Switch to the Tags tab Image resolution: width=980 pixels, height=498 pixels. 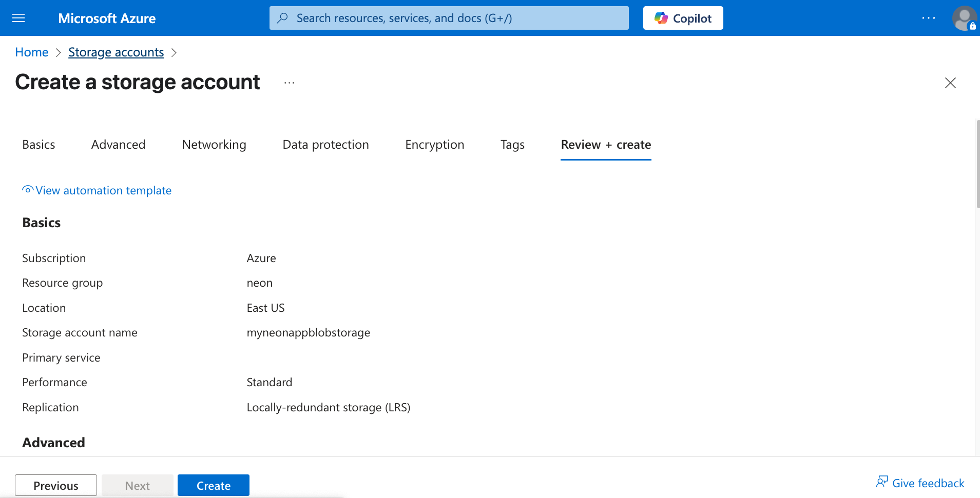(512, 145)
